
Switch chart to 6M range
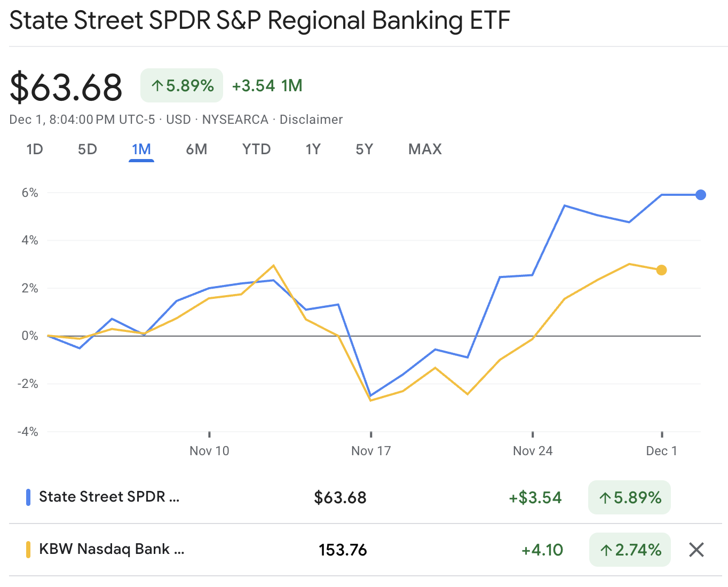(x=196, y=149)
